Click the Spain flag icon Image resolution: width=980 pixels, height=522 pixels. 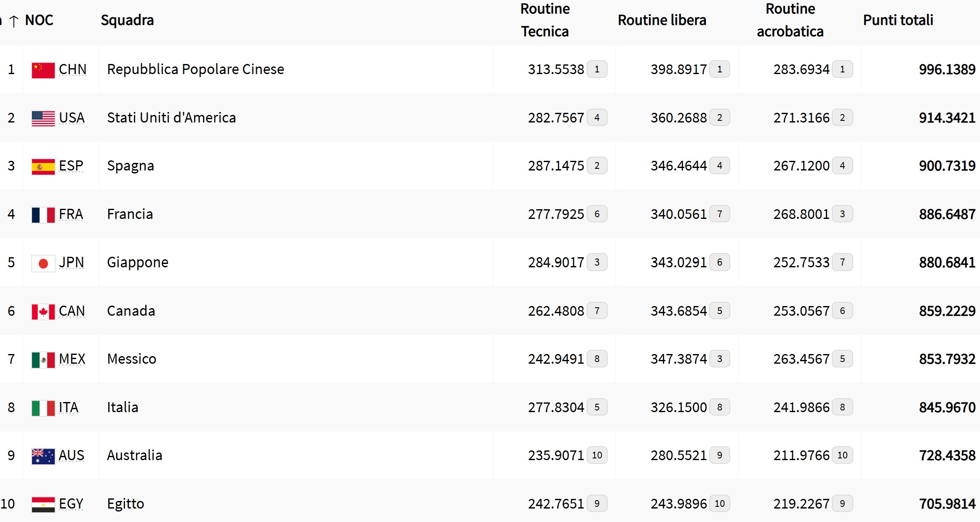[x=43, y=166]
